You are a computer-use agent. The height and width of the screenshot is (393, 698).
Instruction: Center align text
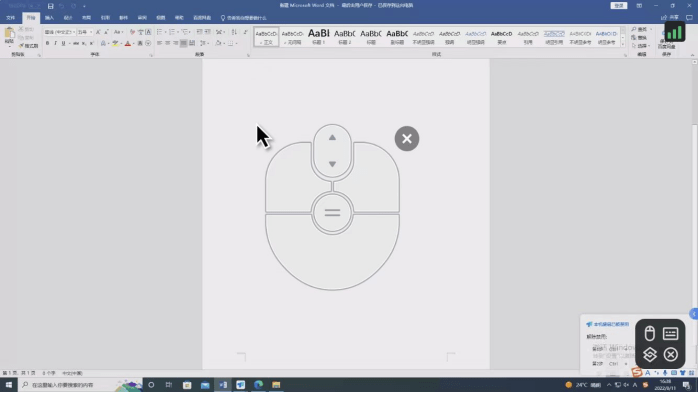(x=167, y=43)
